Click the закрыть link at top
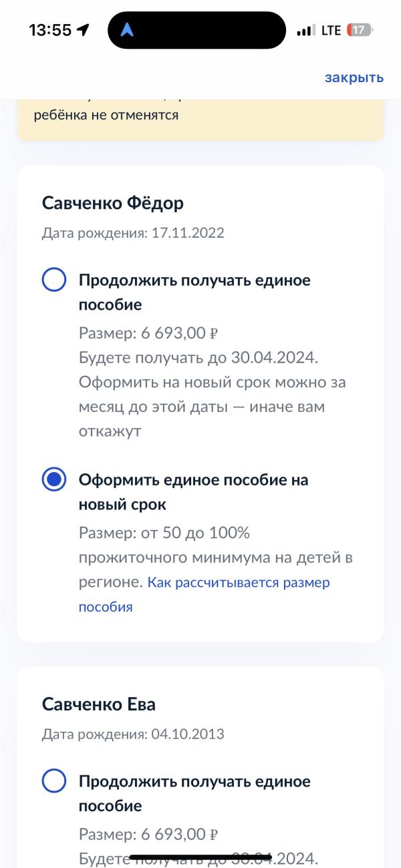 354,77
